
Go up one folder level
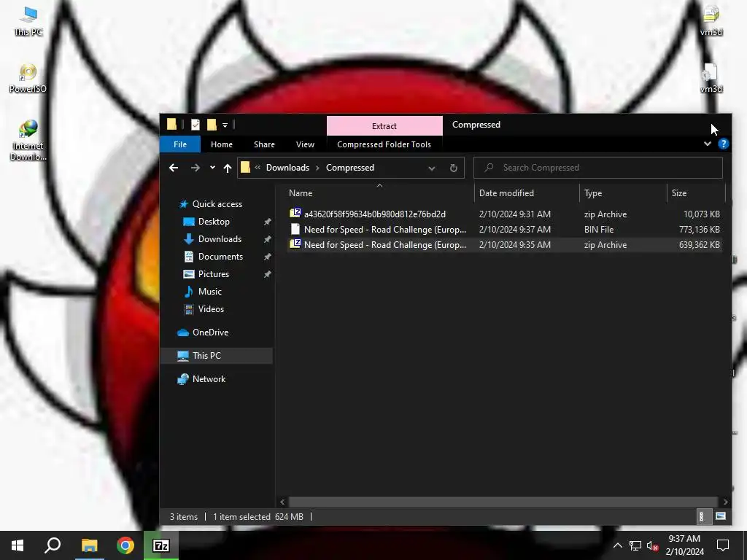pos(228,168)
